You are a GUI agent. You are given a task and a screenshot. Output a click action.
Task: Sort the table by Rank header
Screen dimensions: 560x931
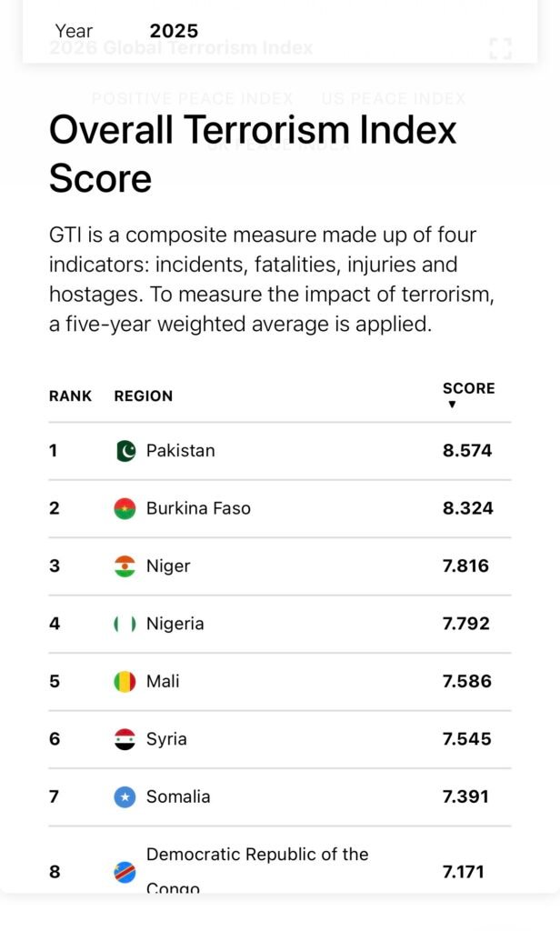click(70, 396)
